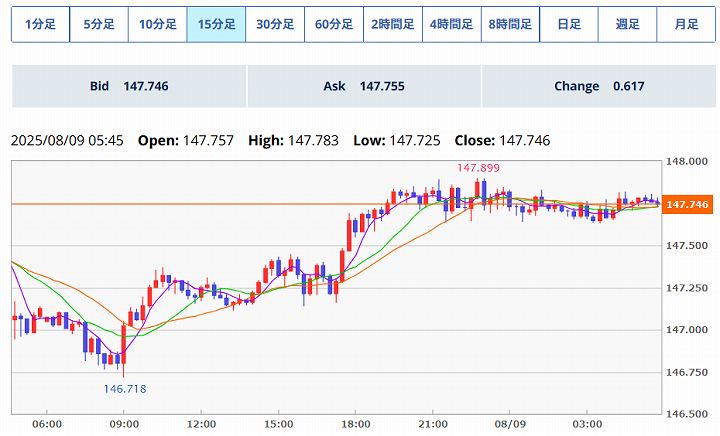Click the 08/09 date axis label
The width and height of the screenshot is (720, 436).
pyautogui.click(x=510, y=424)
